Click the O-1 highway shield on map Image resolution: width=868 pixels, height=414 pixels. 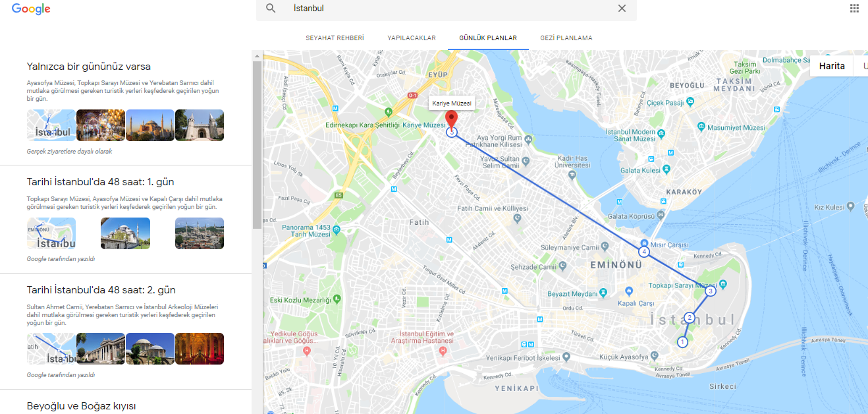413,96
